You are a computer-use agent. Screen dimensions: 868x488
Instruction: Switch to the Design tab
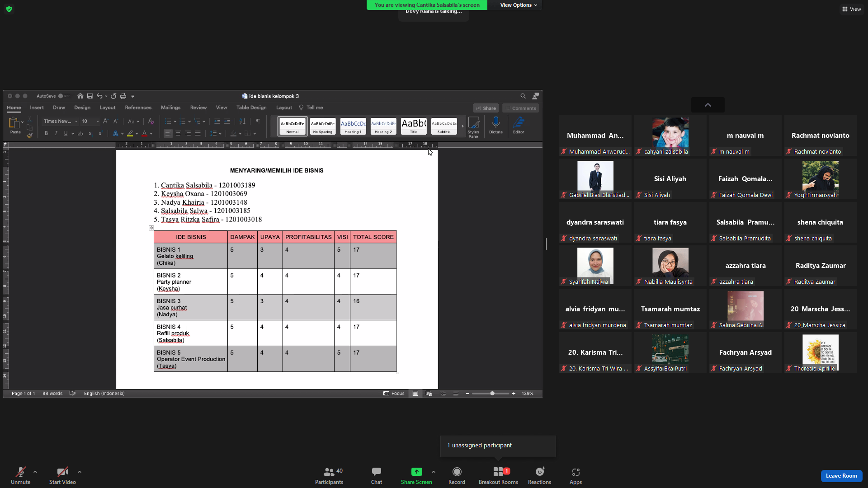coord(82,108)
